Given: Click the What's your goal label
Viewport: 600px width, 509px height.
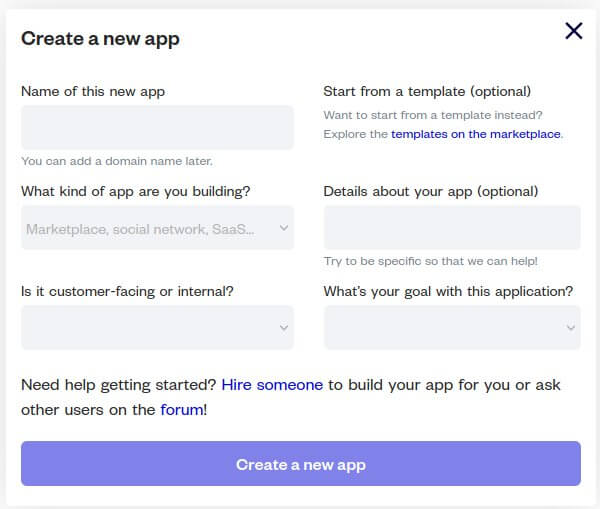Looking at the screenshot, I should point(448,291).
